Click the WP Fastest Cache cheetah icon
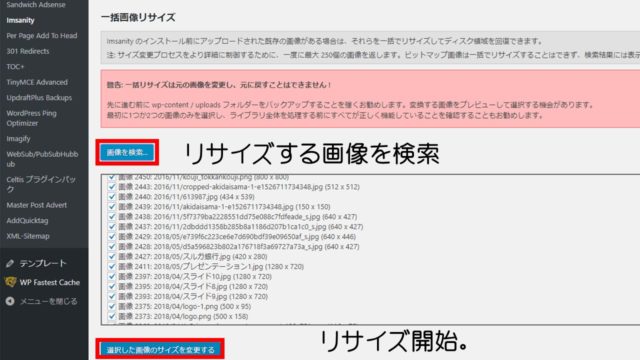Image resolution: width=640 pixels, height=360 pixels. (10, 282)
